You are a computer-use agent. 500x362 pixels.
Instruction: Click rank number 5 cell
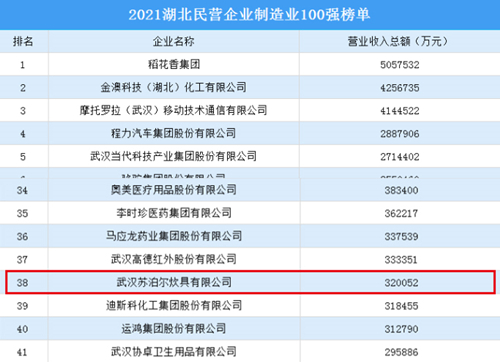(x=23, y=157)
